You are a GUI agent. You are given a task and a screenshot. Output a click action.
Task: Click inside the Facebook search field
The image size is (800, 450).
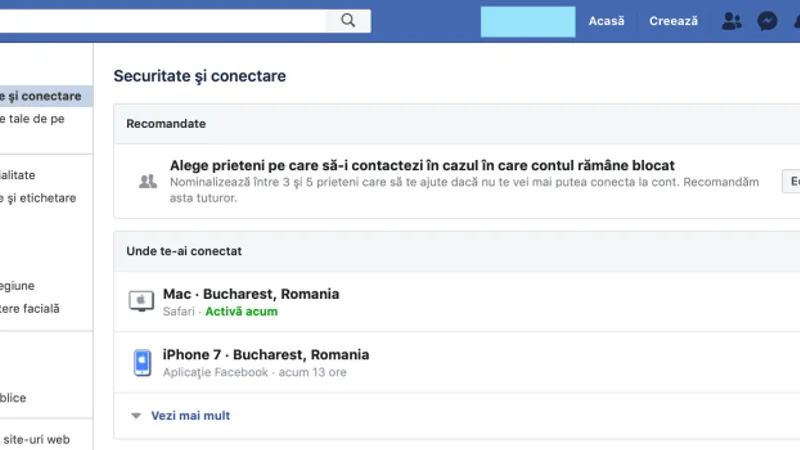(x=162, y=21)
